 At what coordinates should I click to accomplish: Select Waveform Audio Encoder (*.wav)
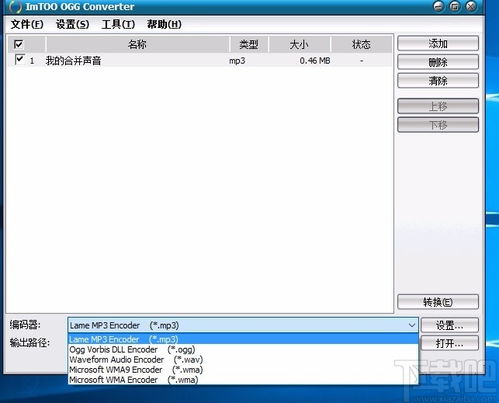[136, 360]
